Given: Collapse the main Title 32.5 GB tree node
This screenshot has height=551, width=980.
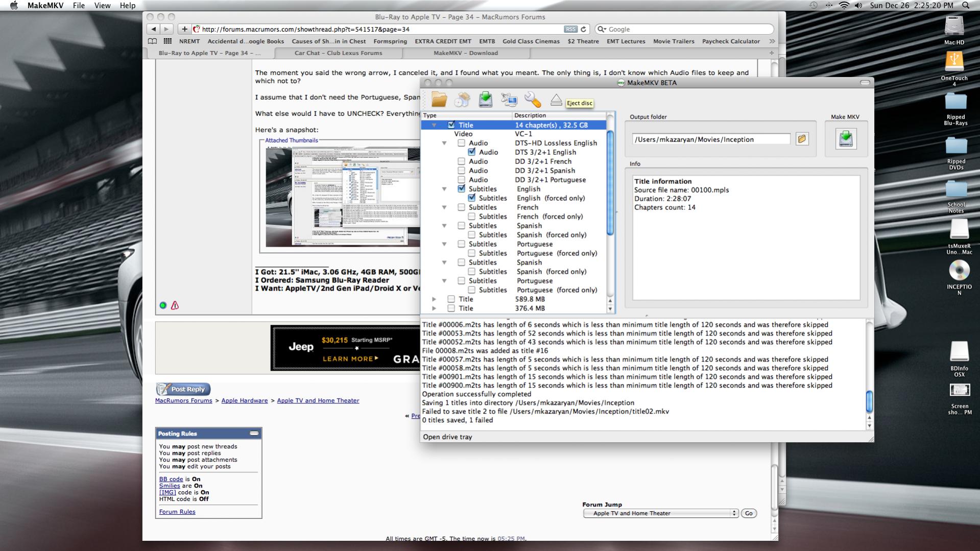Looking at the screenshot, I should coord(434,125).
